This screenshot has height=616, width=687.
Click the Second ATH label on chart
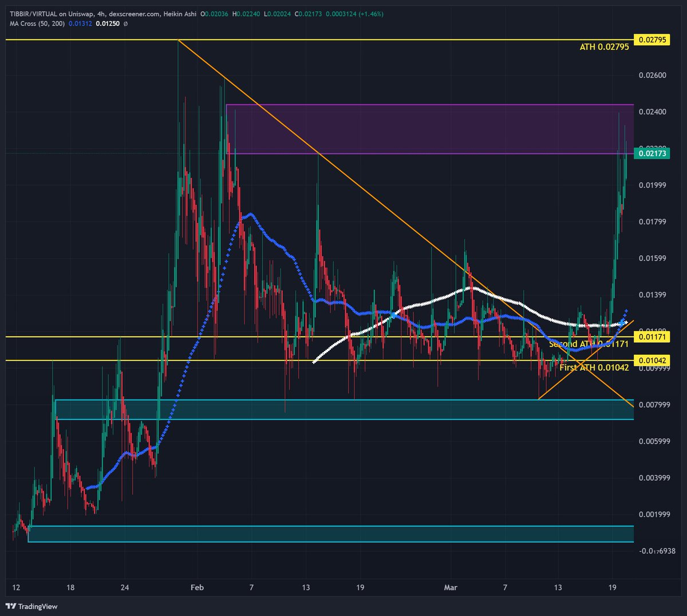589,344
